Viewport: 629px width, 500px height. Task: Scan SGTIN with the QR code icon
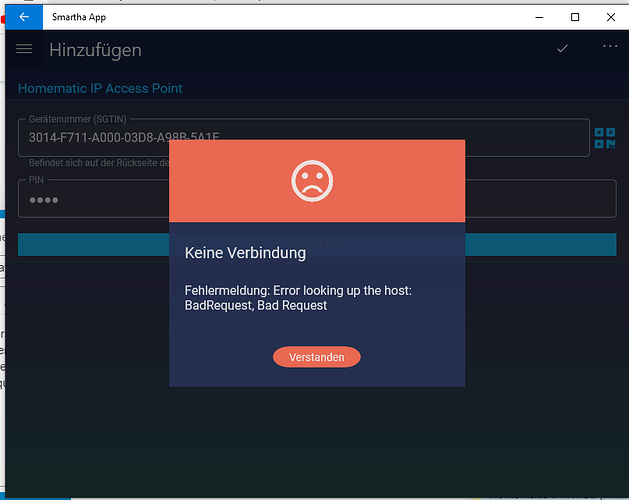[x=605, y=138]
